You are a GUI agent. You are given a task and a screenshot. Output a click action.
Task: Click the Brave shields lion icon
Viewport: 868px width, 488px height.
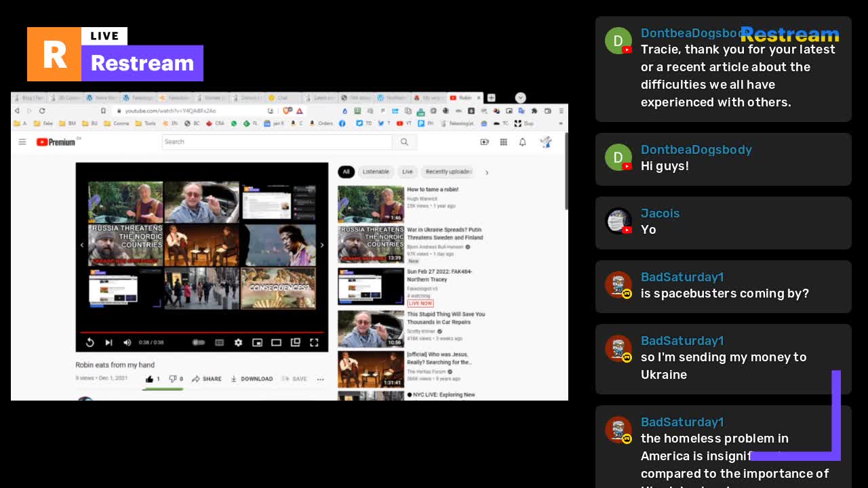pos(288,110)
